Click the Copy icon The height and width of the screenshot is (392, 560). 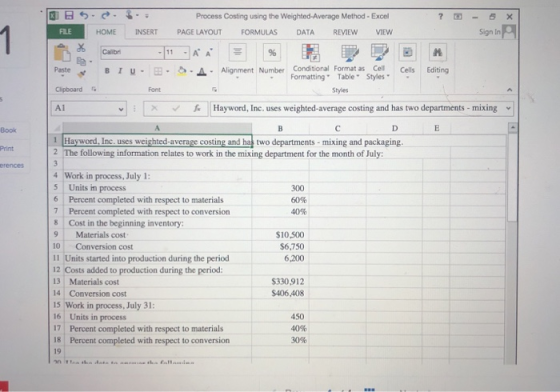pos(81,61)
